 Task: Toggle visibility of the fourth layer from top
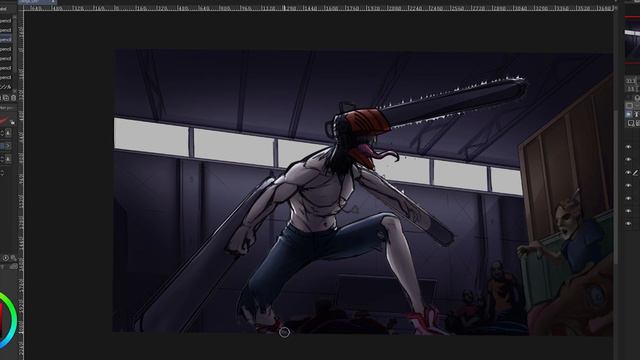coord(629,185)
